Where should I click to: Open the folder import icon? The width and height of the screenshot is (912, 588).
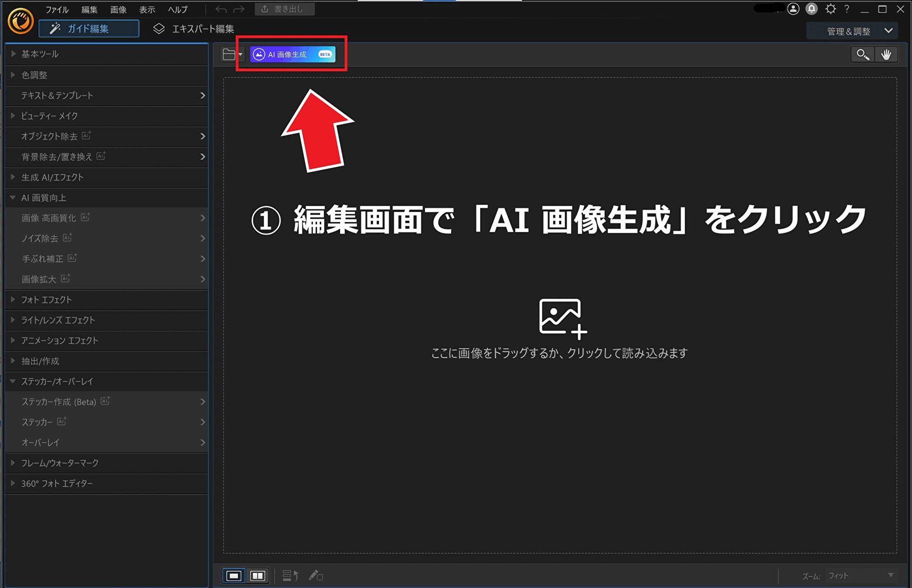pos(229,55)
